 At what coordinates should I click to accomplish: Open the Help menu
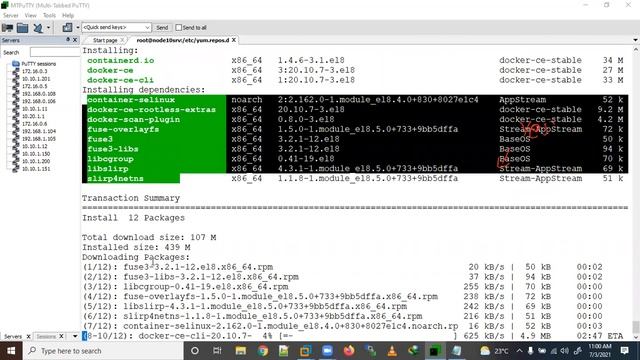coord(68,16)
